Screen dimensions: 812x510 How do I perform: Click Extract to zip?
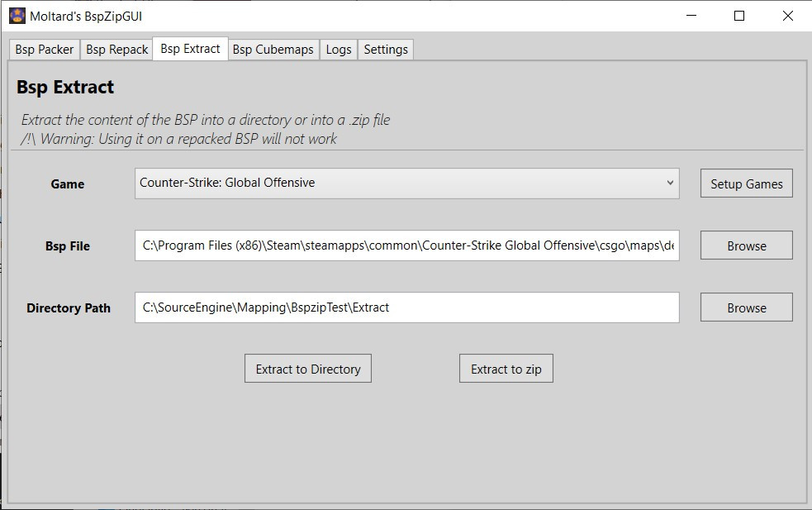(x=506, y=368)
